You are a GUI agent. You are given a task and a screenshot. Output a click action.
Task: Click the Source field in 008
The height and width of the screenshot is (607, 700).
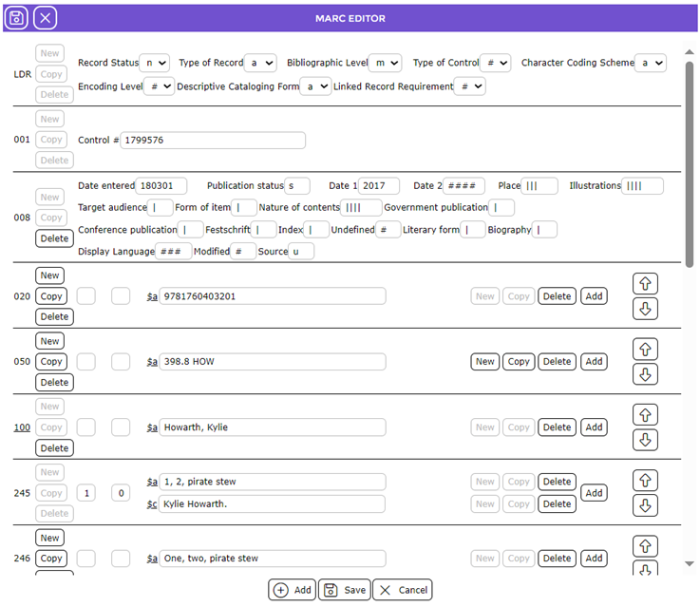coord(301,252)
